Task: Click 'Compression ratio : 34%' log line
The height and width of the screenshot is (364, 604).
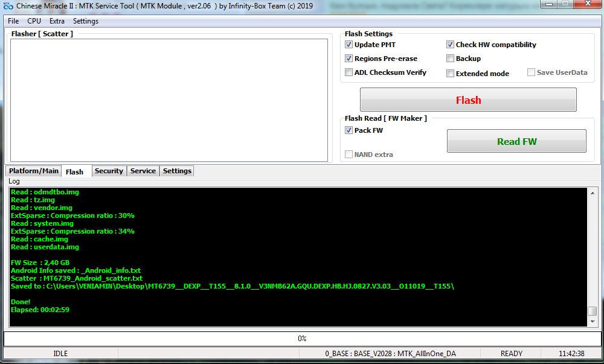Action: 72,231
